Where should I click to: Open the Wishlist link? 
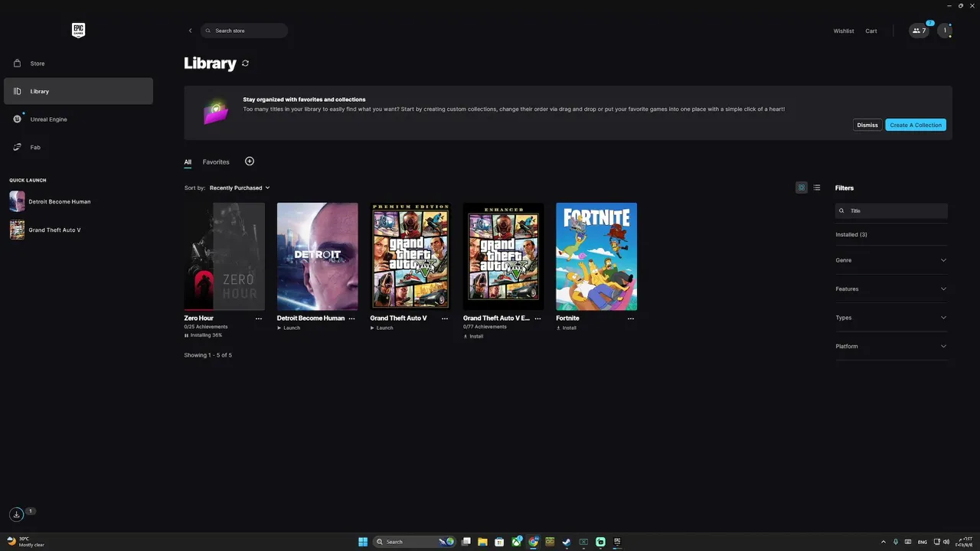click(844, 31)
